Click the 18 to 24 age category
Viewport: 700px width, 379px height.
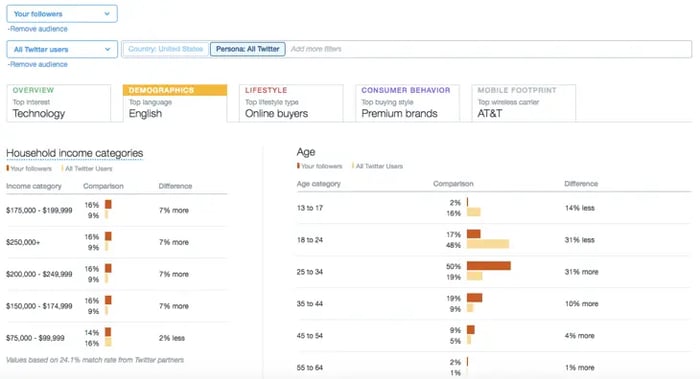coord(310,240)
